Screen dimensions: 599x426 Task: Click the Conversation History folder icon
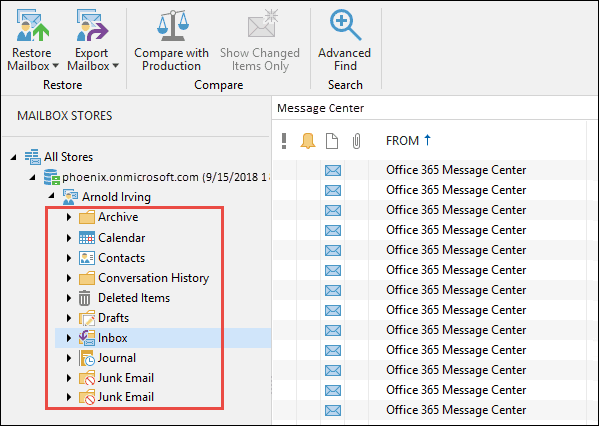point(87,278)
